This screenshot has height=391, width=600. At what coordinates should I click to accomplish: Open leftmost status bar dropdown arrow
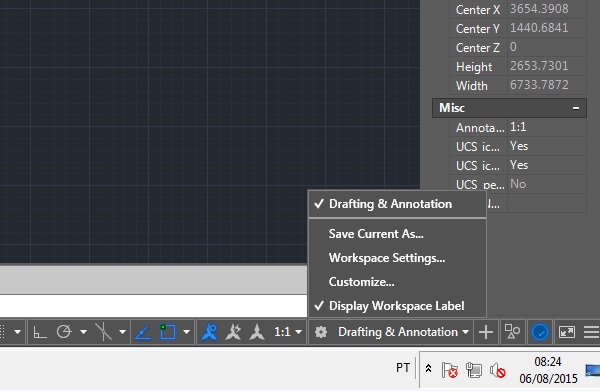tap(17, 332)
